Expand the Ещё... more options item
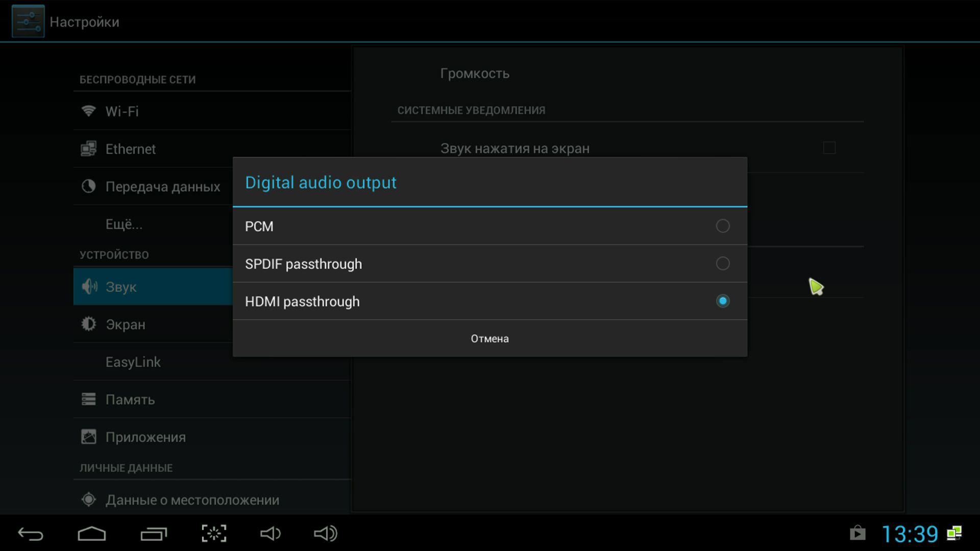 point(124,224)
